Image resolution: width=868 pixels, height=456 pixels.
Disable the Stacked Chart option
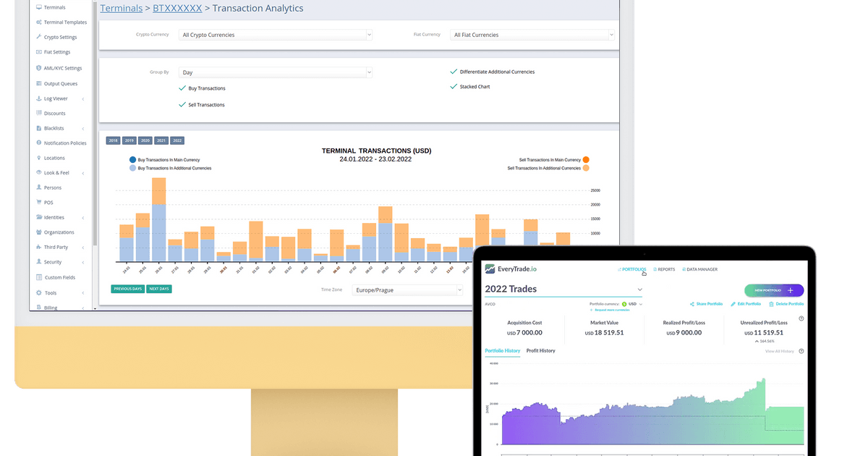[454, 87]
